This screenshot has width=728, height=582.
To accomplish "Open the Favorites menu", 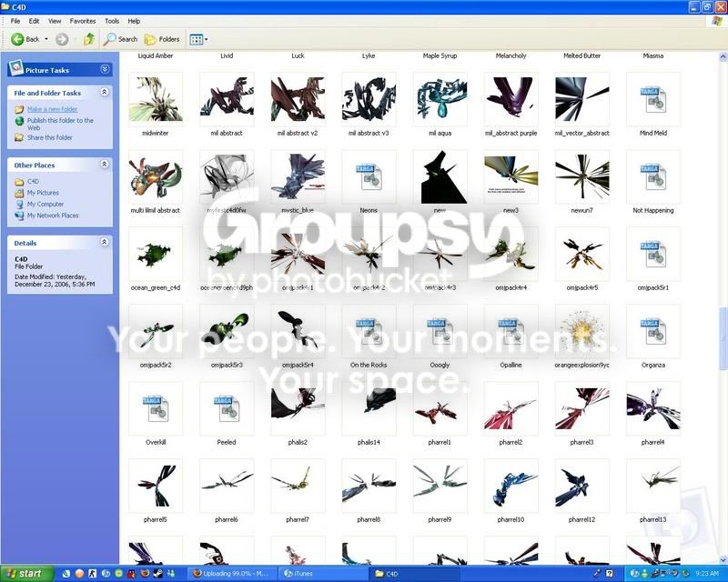I will click(83, 21).
